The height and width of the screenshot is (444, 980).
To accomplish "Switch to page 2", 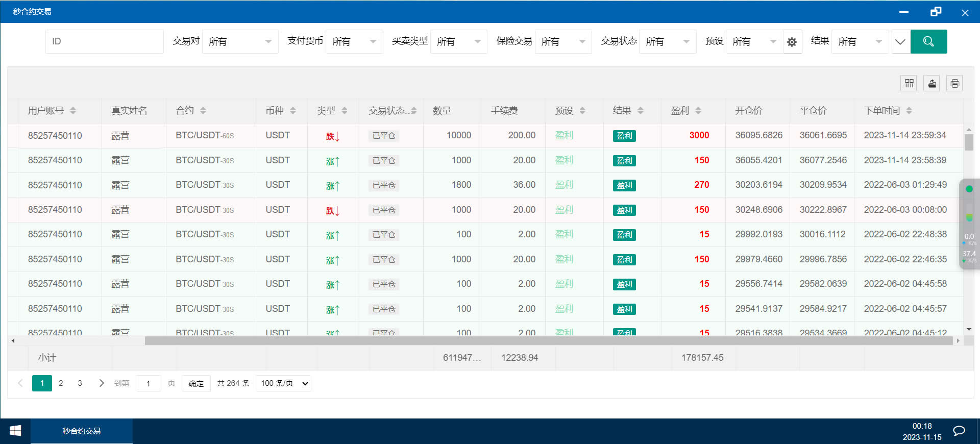I will pos(61,383).
